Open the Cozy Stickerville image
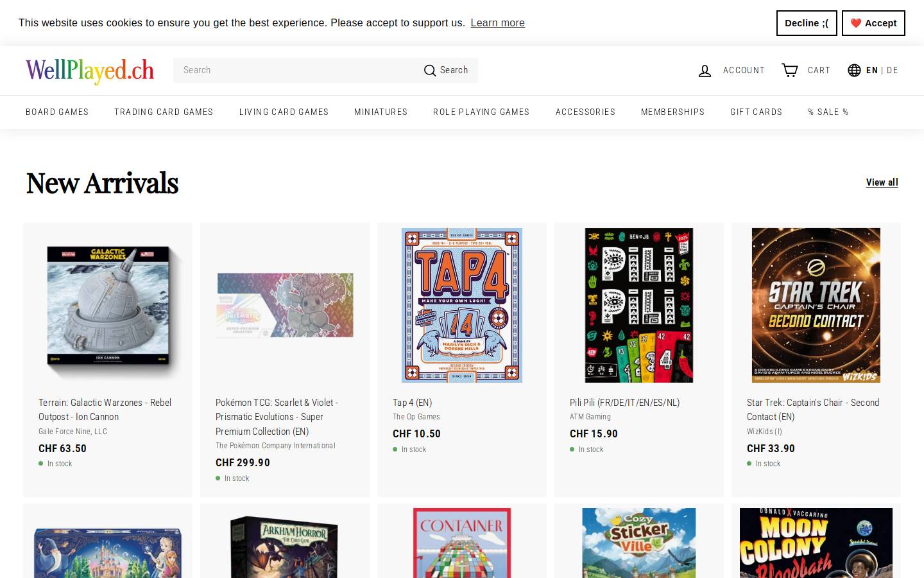The image size is (924, 578). pyautogui.click(x=639, y=543)
